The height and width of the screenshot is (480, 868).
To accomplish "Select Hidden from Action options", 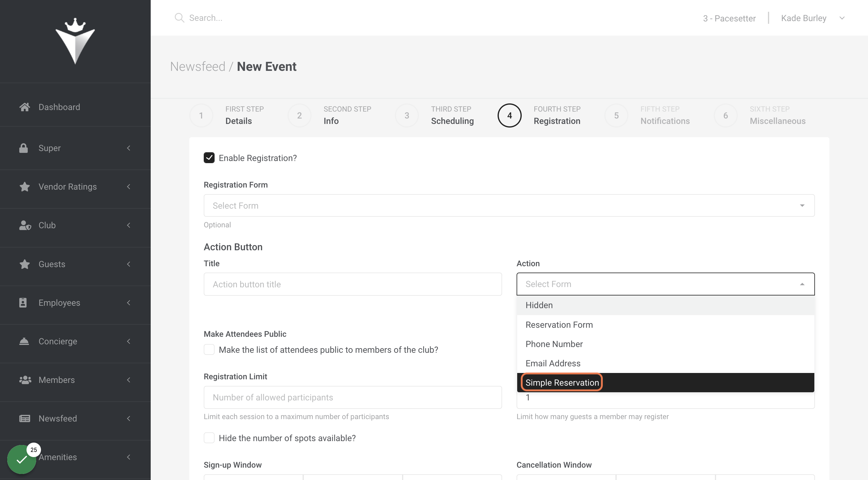I will [x=665, y=305].
